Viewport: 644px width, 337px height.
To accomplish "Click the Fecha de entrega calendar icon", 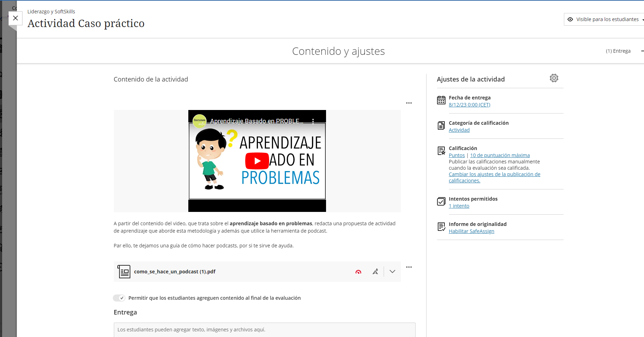I will pos(441,100).
